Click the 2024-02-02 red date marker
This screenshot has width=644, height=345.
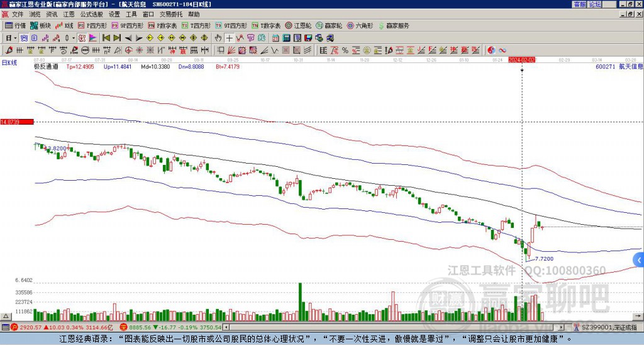[522, 60]
